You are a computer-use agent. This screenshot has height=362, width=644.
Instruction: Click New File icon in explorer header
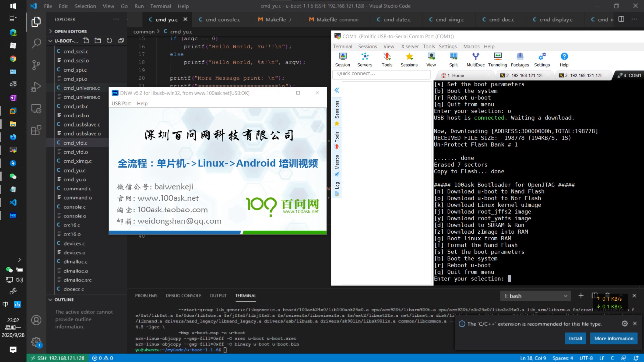(x=86, y=41)
